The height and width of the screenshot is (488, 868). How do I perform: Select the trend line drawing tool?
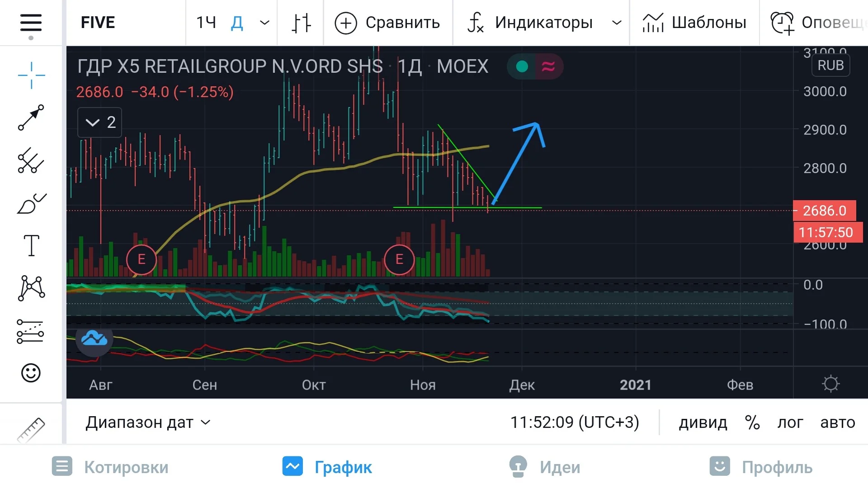click(31, 117)
